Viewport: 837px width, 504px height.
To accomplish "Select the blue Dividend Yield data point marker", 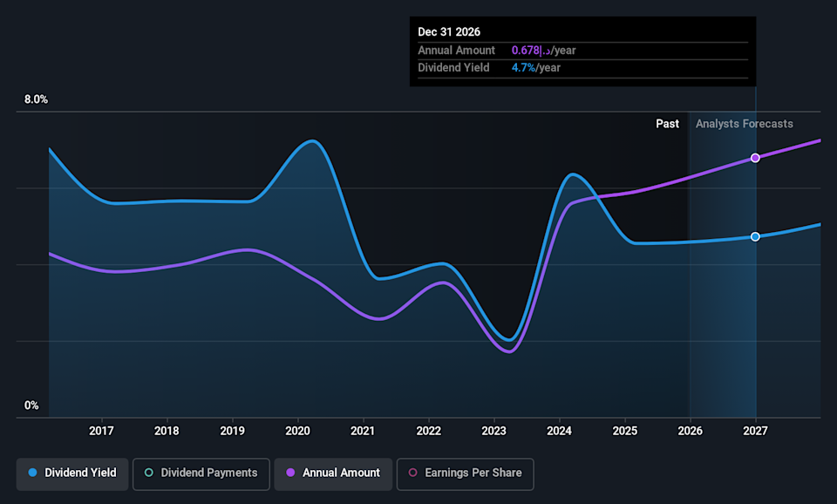I will coord(755,236).
